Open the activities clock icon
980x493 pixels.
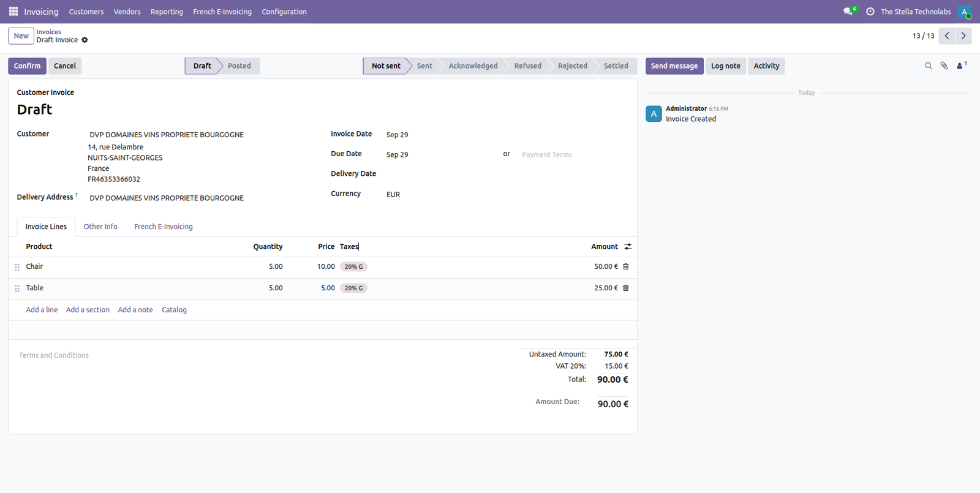870,12
